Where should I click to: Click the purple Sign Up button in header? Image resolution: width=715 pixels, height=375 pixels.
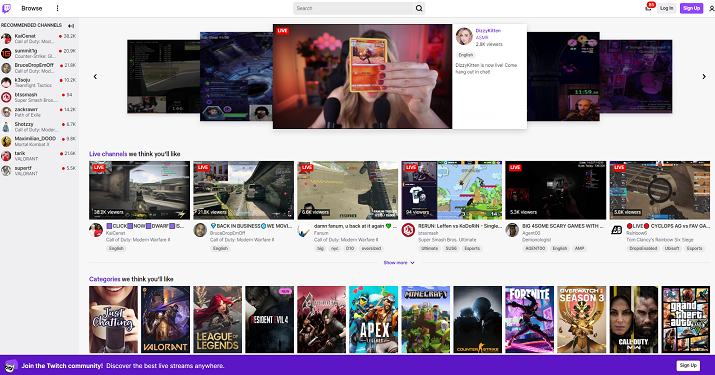(x=691, y=8)
